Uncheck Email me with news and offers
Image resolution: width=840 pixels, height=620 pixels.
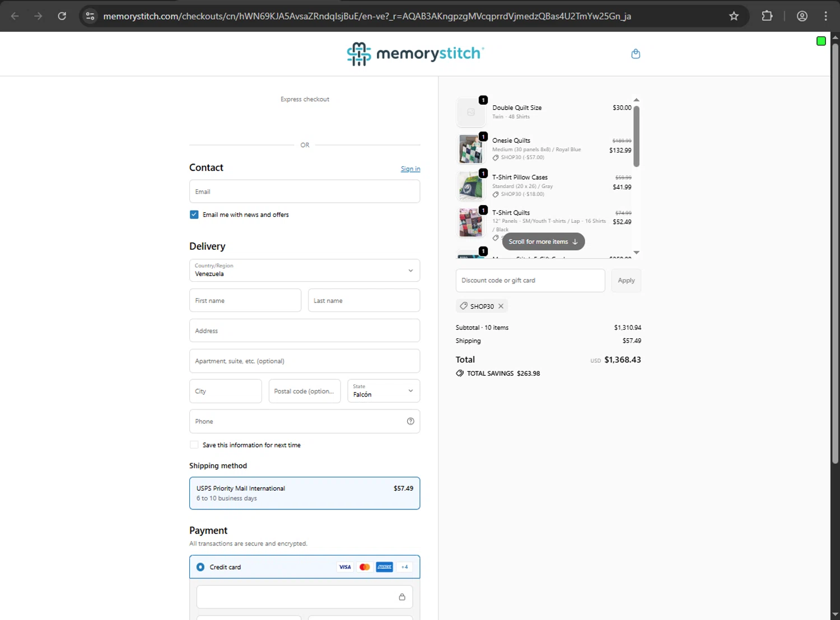coord(194,215)
